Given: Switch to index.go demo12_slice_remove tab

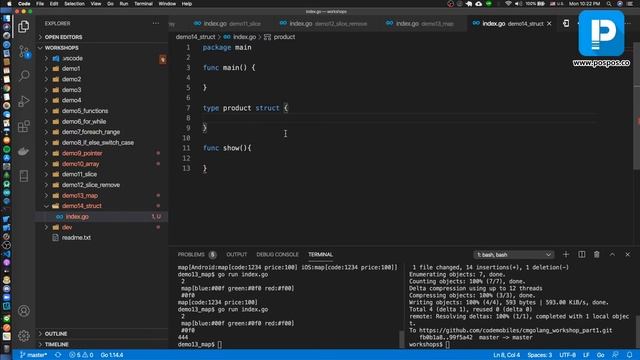Looking at the screenshot, I should click(323, 24).
